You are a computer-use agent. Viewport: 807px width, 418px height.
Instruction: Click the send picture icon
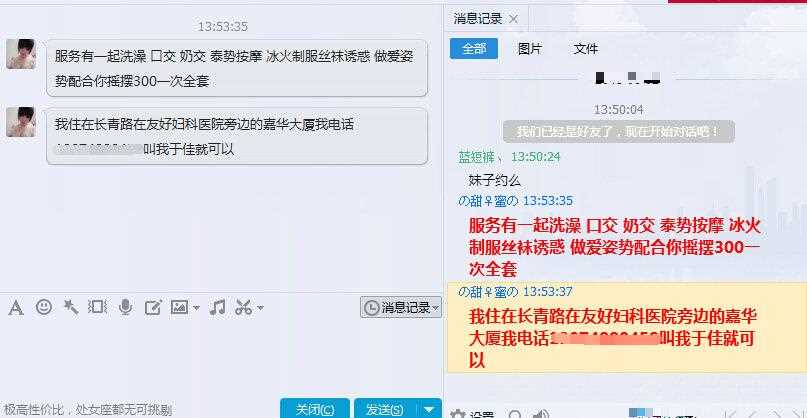point(179,307)
